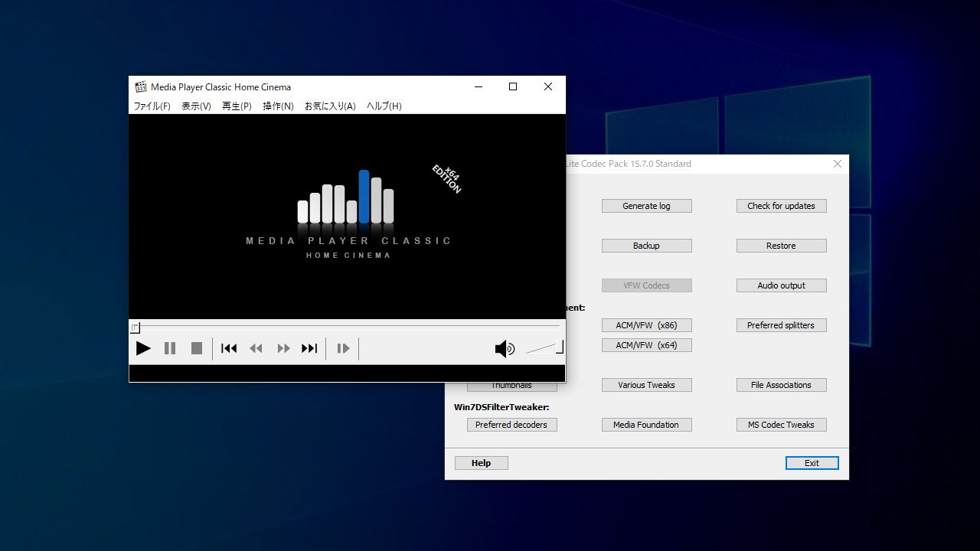
Task: Close the Codec Pack window
Action: [x=837, y=164]
